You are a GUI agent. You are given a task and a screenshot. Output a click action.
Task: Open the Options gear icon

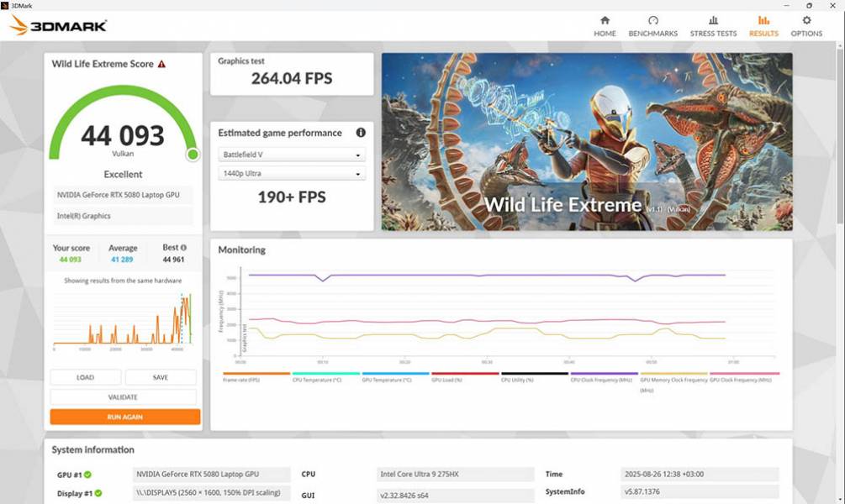806,21
